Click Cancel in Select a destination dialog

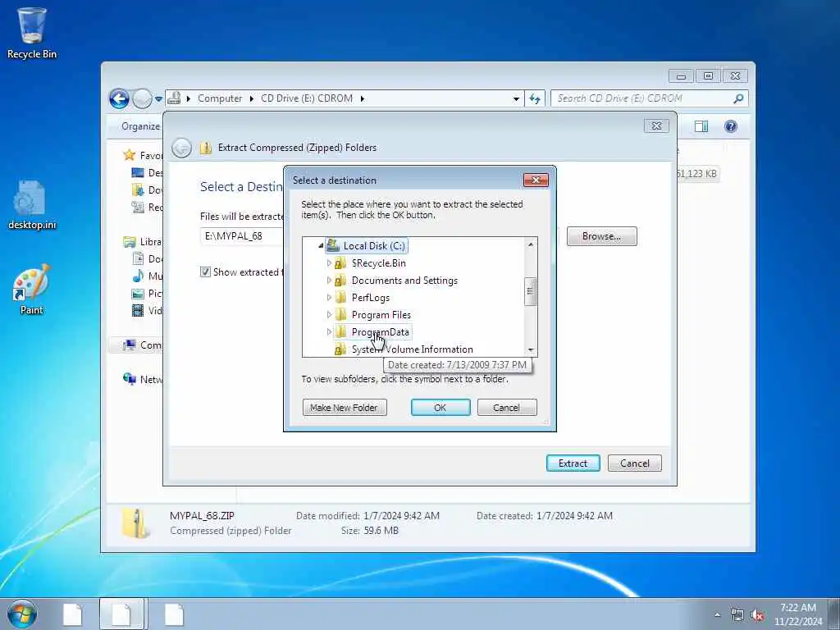(507, 408)
